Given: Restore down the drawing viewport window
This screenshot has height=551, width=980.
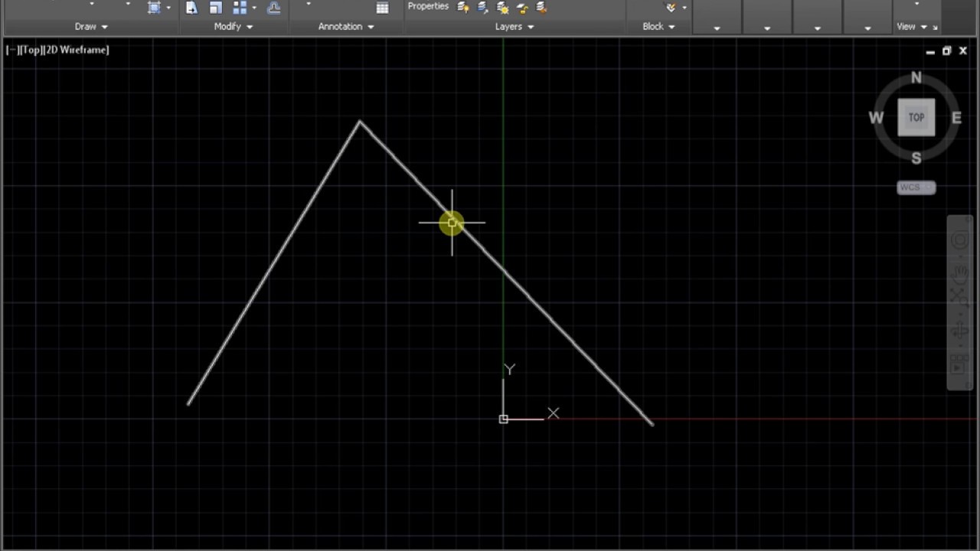Looking at the screenshot, I should pyautogui.click(x=947, y=51).
